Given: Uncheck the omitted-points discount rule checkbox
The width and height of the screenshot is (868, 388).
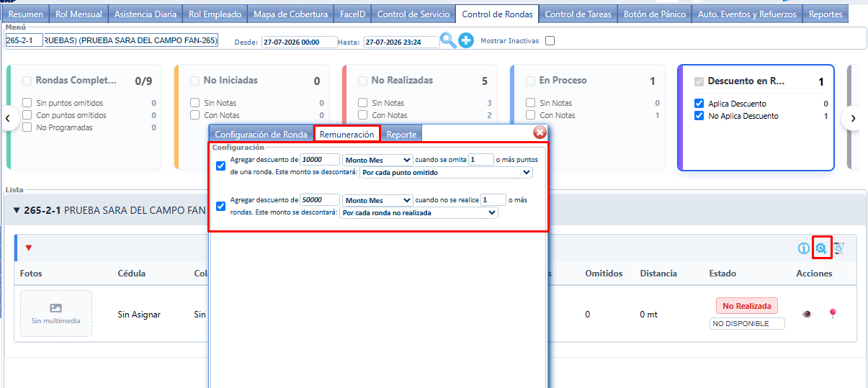Looking at the screenshot, I should click(x=221, y=166).
